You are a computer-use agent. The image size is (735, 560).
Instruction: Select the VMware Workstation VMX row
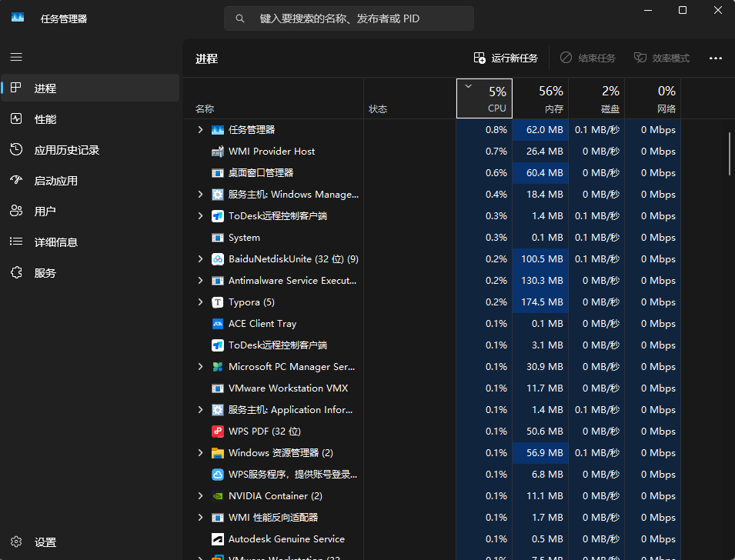click(432, 388)
